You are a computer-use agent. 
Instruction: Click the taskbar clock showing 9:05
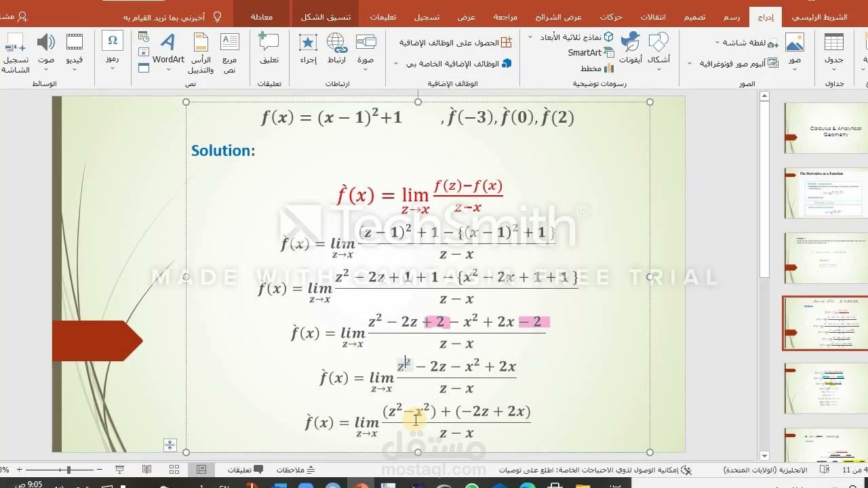click(28, 485)
